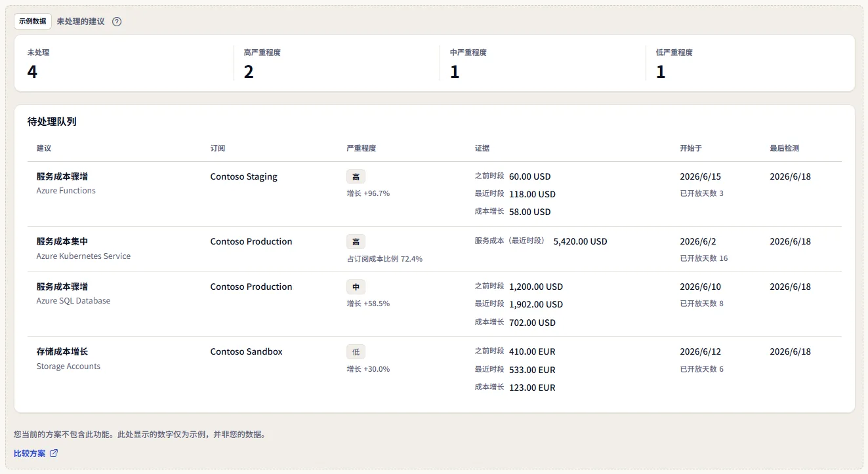Image resolution: width=868 pixels, height=474 pixels.
Task: Click the 1,902.00 USD recent period value
Action: point(536,304)
